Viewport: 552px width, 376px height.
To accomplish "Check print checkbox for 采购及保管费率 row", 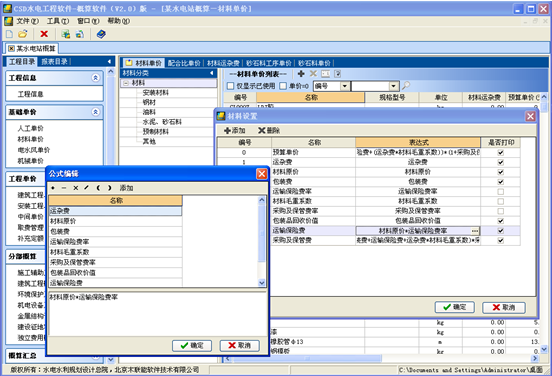I will click(501, 211).
